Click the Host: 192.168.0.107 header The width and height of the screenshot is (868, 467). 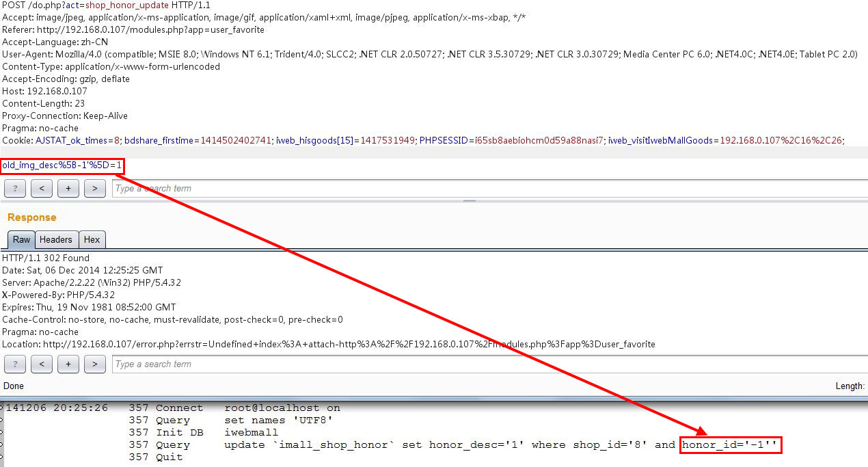coord(44,91)
